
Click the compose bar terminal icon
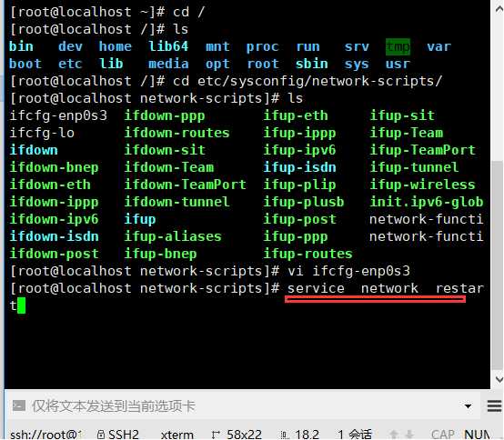(x=18, y=405)
